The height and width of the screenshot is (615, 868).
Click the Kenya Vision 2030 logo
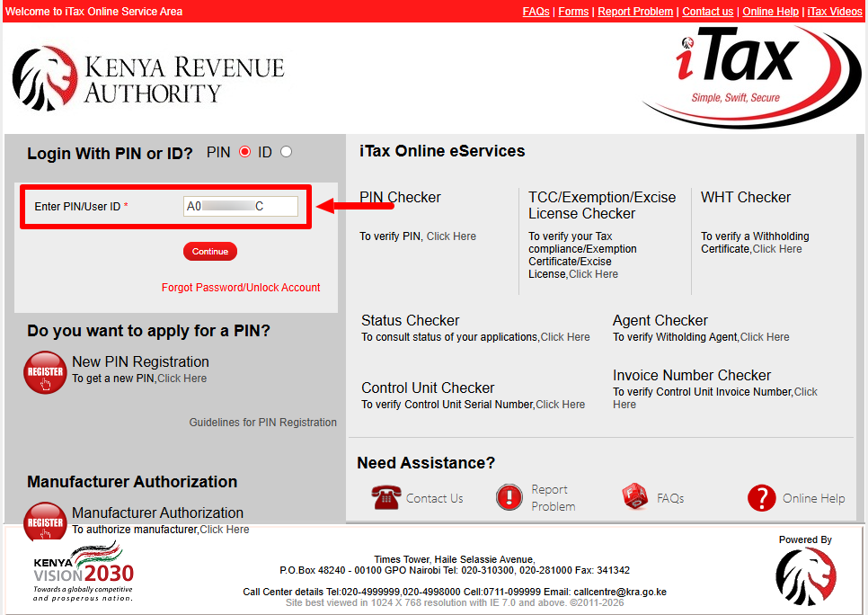(x=84, y=571)
